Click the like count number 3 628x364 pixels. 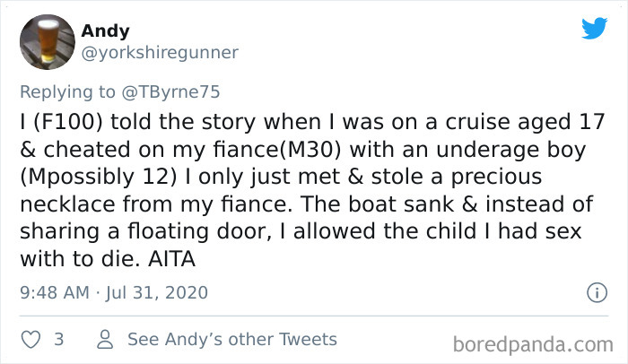point(58,340)
